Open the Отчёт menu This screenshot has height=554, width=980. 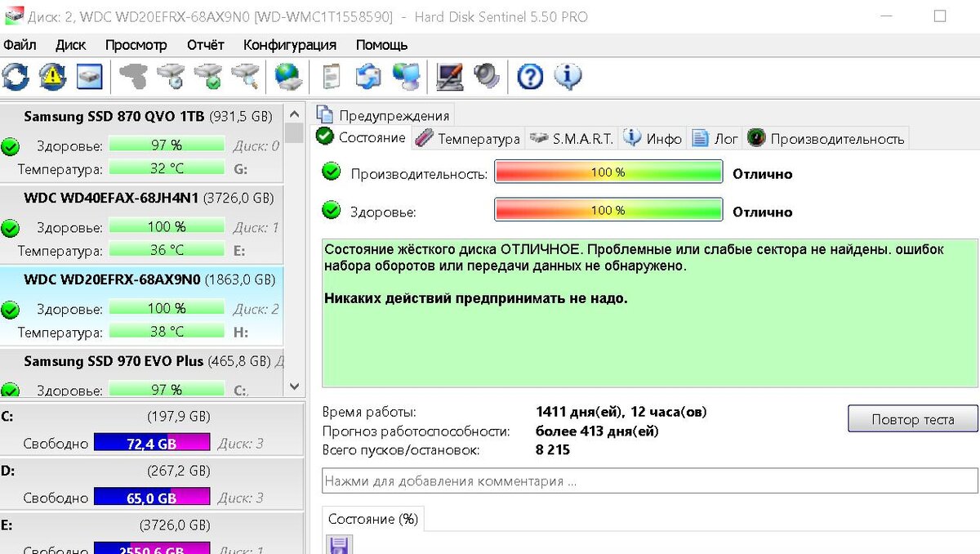click(205, 45)
